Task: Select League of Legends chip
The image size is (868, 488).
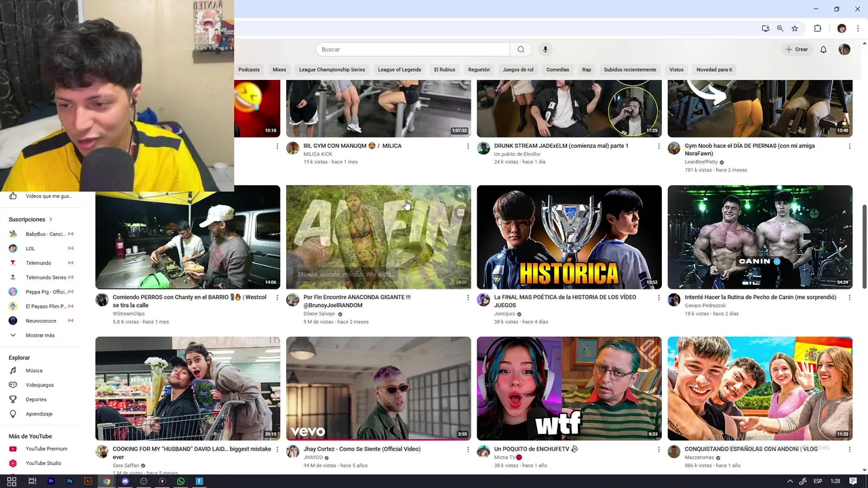Action: (399, 70)
